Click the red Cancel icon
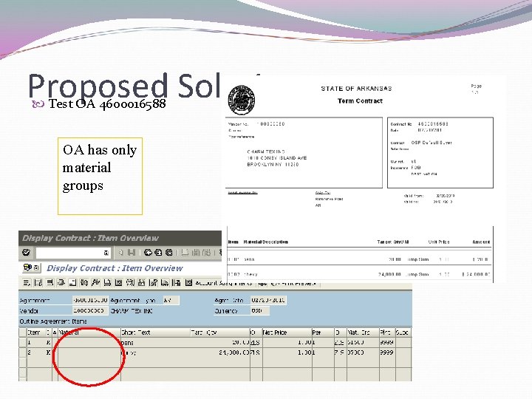The image size is (532, 399). click(168, 253)
